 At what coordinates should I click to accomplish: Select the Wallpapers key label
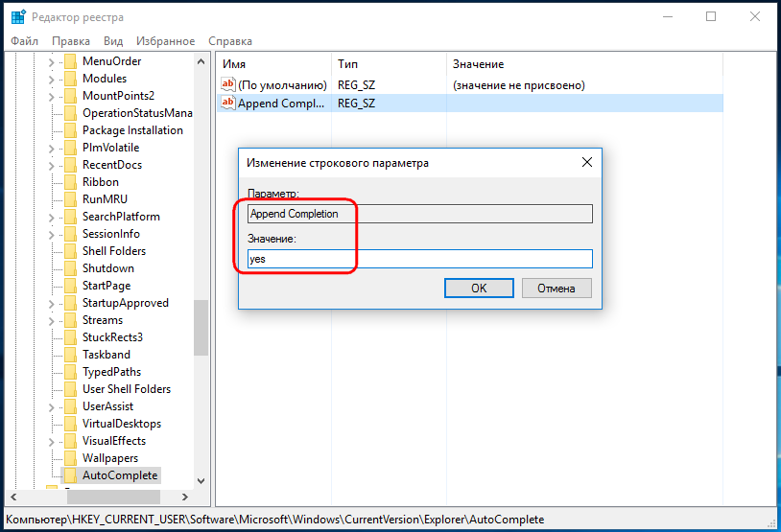(110, 458)
